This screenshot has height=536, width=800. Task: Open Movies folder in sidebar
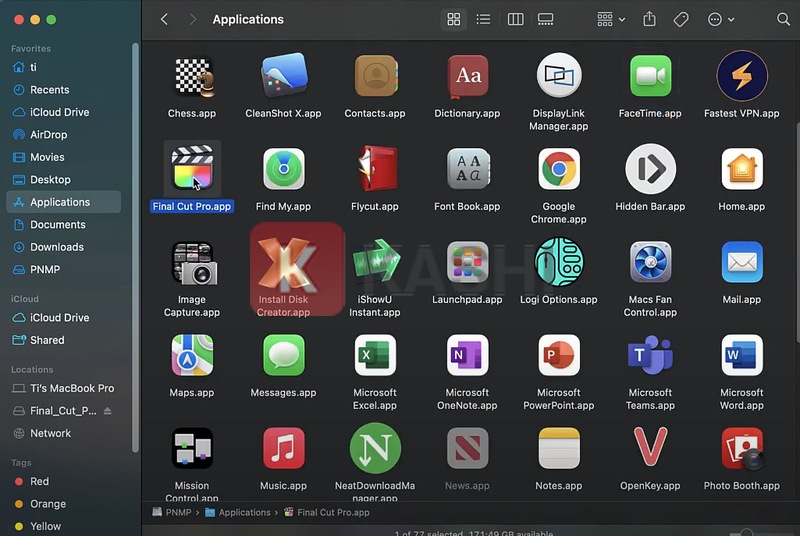(63, 157)
